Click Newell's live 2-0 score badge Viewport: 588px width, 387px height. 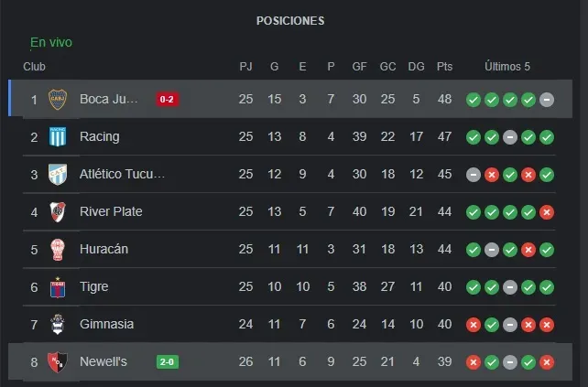(168, 362)
